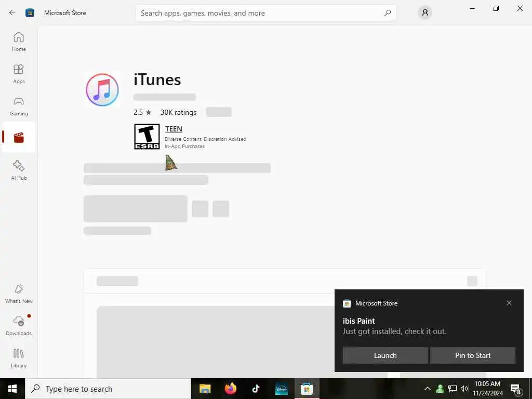Open the Home section in sidebar
The width and height of the screenshot is (532, 399).
tap(19, 42)
